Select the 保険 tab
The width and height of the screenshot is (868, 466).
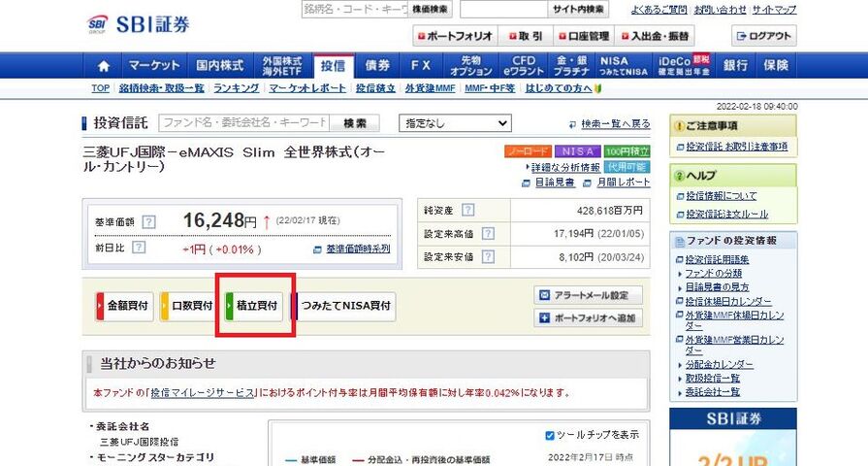(x=776, y=65)
